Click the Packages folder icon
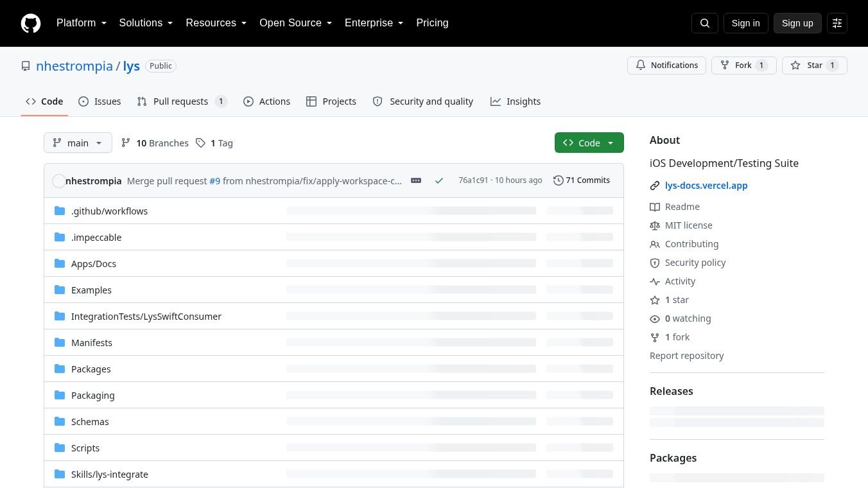 click(60, 369)
